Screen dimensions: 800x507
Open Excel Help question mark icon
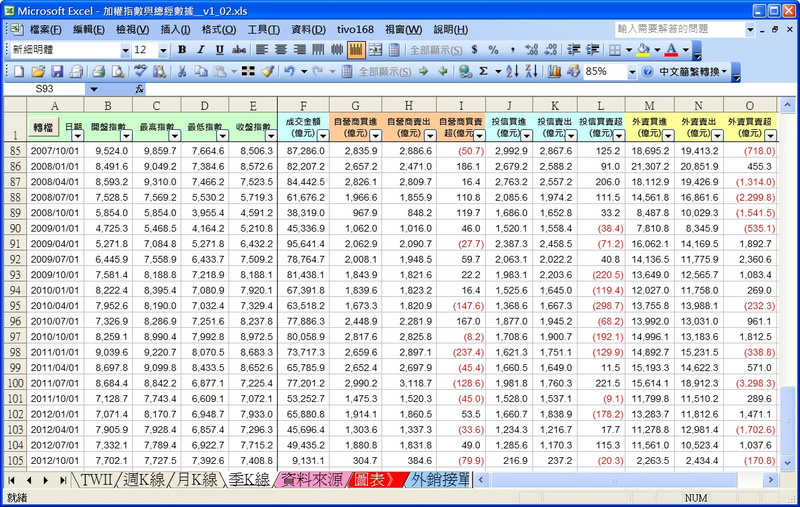point(647,71)
